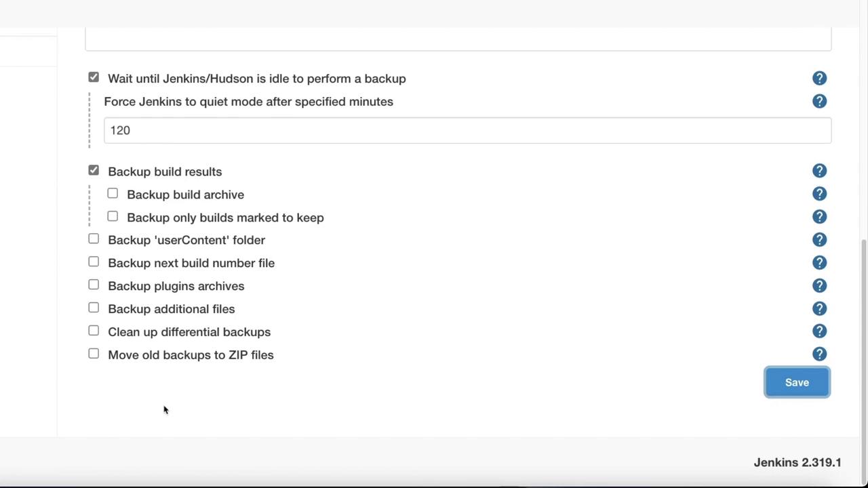Show help for Clean up differential backups
The width and height of the screenshot is (868, 488).
pyautogui.click(x=819, y=331)
